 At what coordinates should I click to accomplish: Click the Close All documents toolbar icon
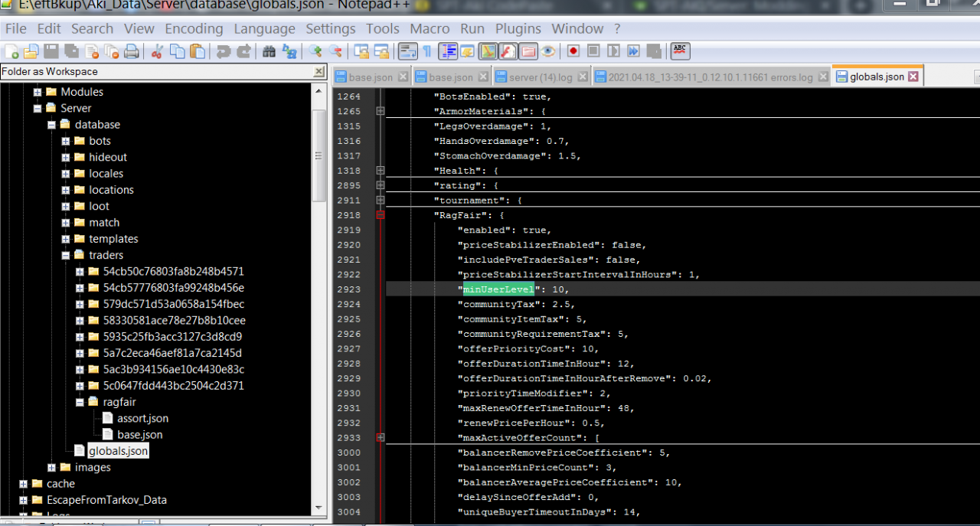(x=112, y=52)
